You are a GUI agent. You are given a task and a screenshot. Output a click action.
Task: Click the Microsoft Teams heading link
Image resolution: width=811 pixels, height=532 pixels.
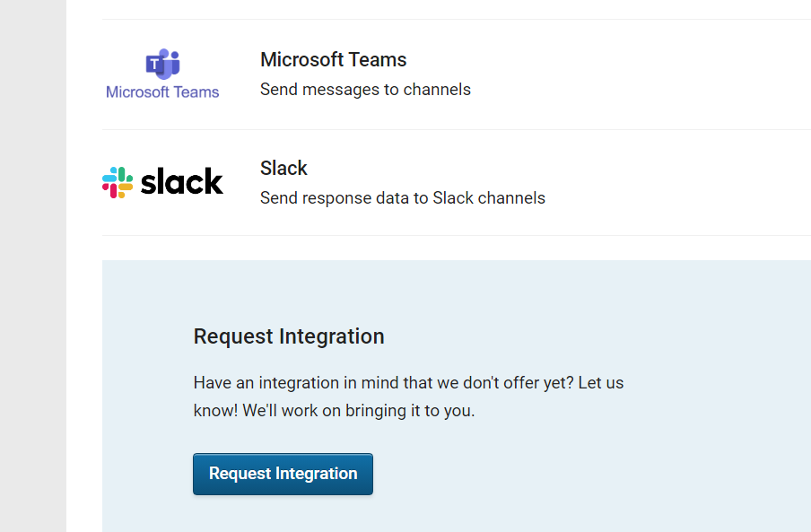pos(333,59)
